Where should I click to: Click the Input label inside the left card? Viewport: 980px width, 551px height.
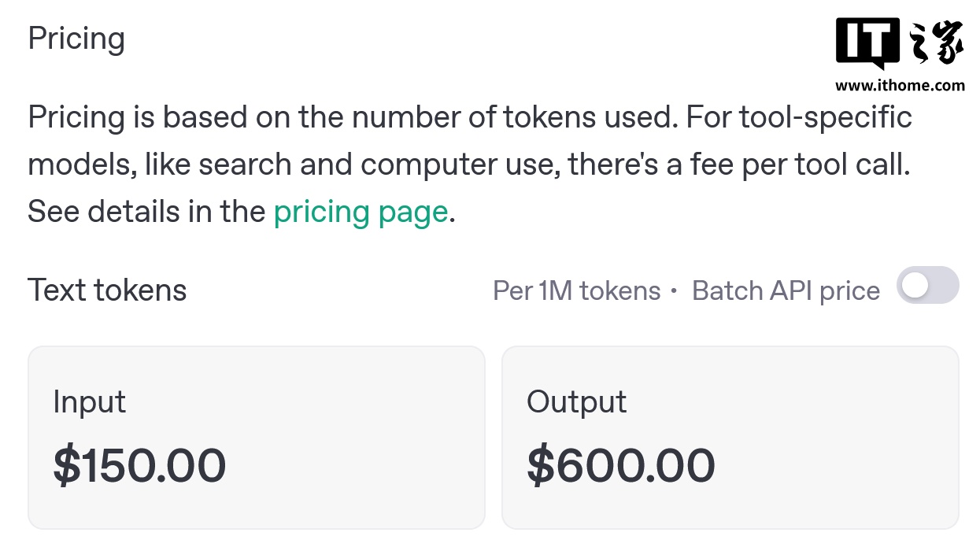[x=88, y=401]
